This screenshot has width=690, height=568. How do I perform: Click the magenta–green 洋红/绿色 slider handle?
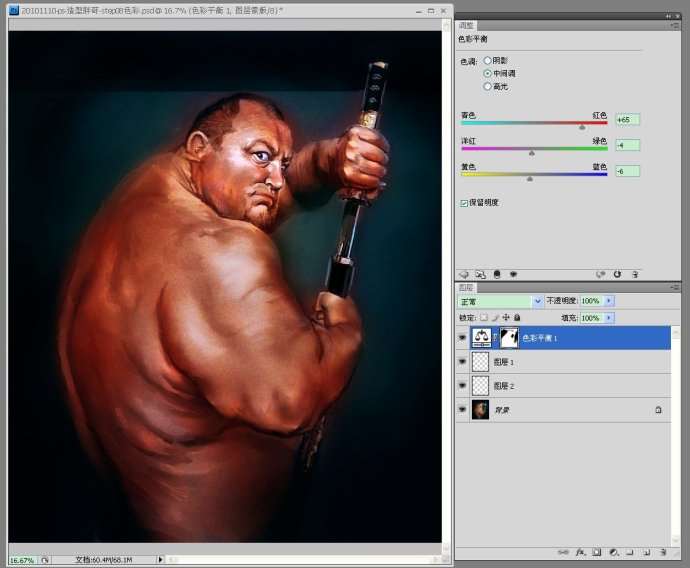tap(532, 153)
